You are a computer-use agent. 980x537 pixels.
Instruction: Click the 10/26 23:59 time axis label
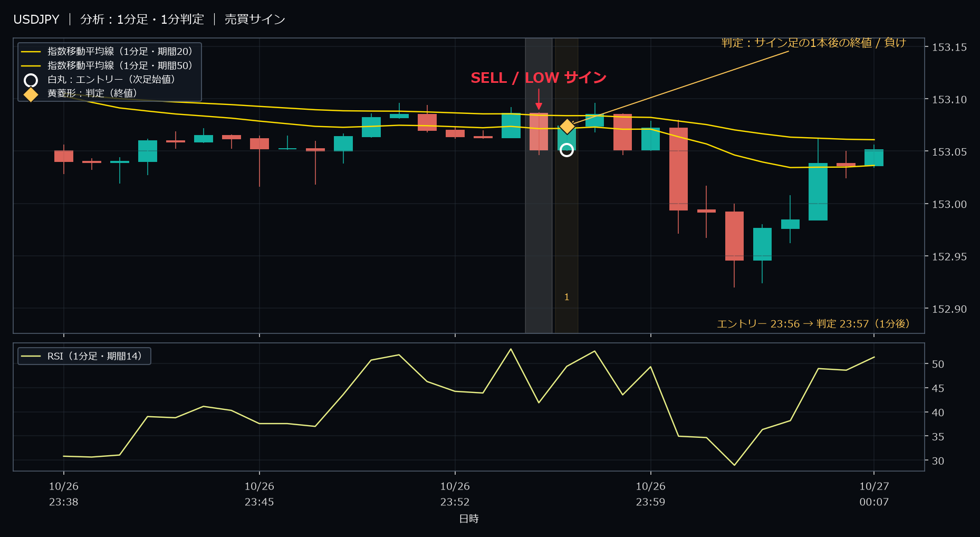[651, 494]
